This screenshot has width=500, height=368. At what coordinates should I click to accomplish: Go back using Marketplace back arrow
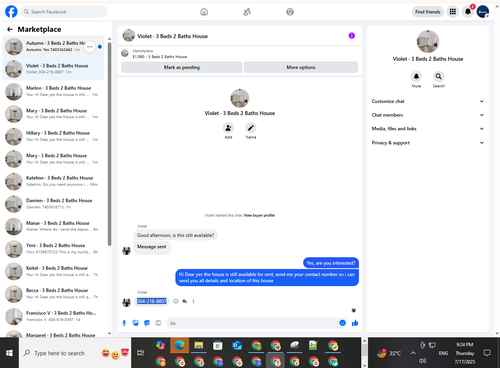pyautogui.click(x=10, y=29)
